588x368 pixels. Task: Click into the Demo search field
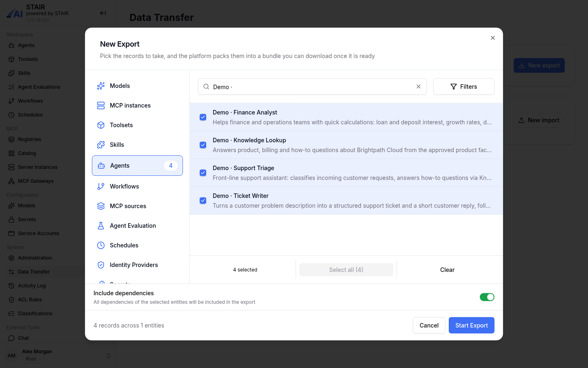click(x=312, y=87)
